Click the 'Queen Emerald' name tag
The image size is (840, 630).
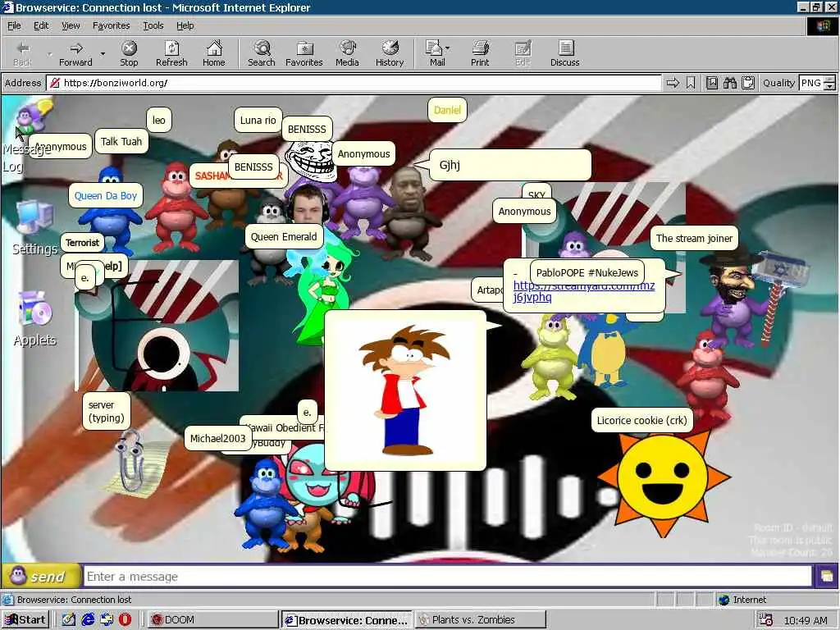point(283,237)
